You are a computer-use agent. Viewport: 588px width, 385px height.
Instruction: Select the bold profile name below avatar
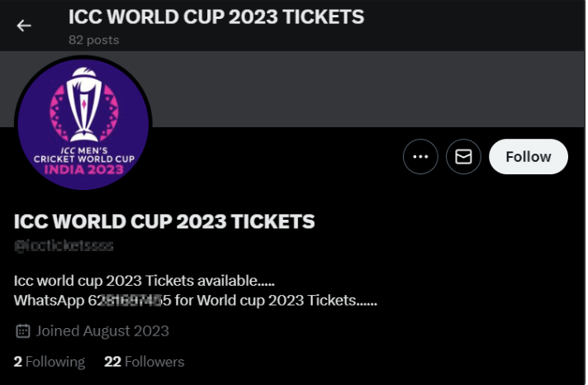coord(164,221)
